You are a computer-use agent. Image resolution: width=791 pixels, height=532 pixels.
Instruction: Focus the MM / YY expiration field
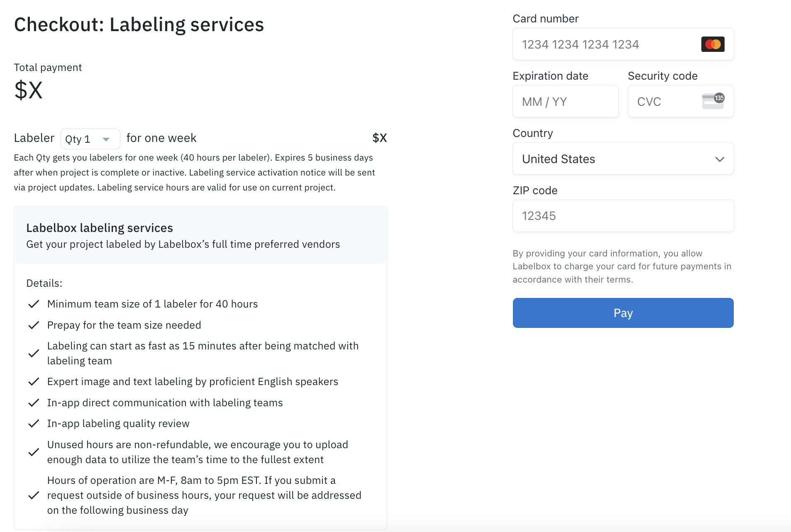(565, 102)
